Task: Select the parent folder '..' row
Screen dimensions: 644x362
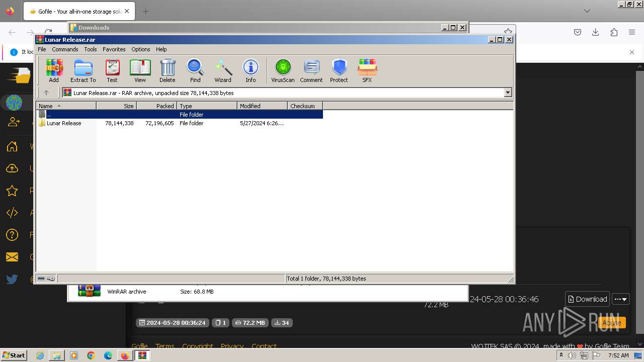Action: [x=180, y=115]
